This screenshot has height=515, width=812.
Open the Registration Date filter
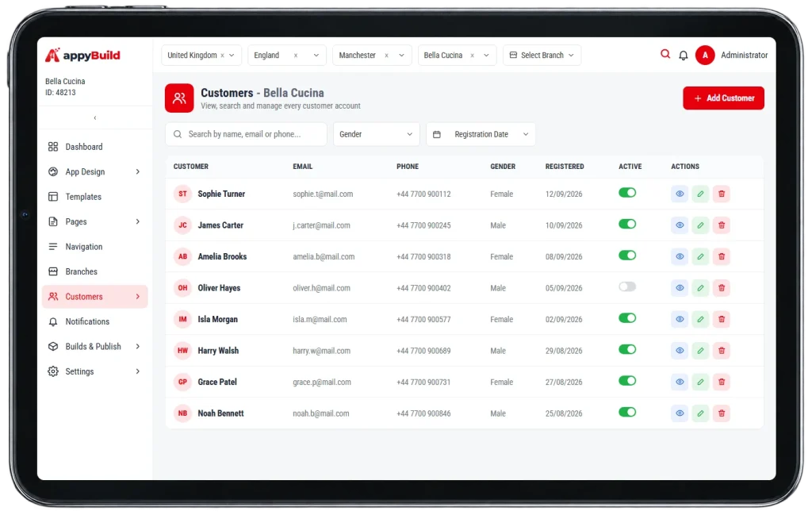coord(481,134)
